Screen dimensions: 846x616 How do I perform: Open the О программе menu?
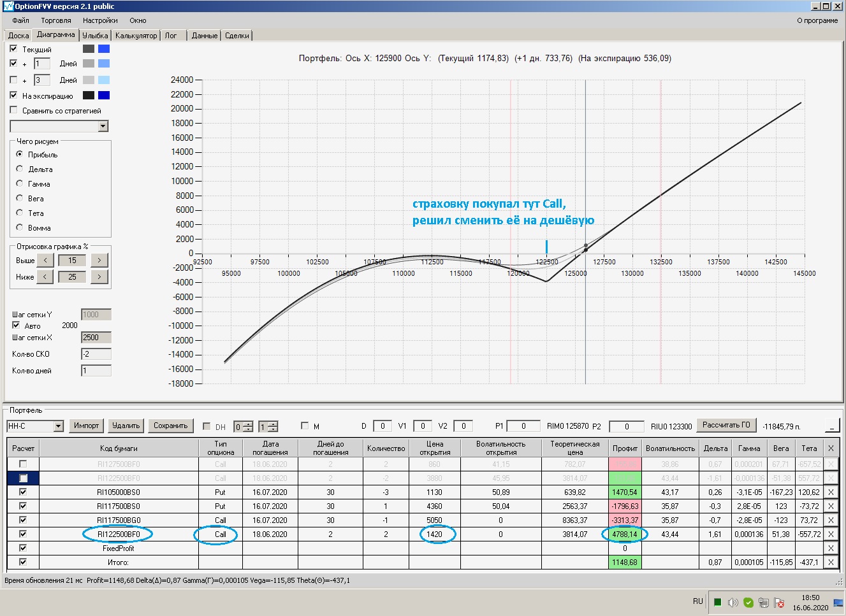pos(817,20)
